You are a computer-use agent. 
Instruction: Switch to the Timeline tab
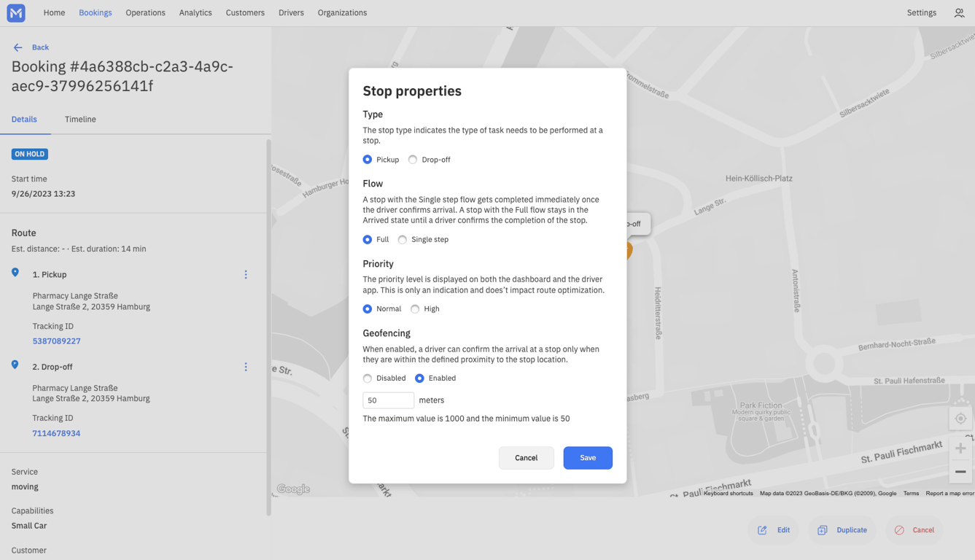(80, 120)
